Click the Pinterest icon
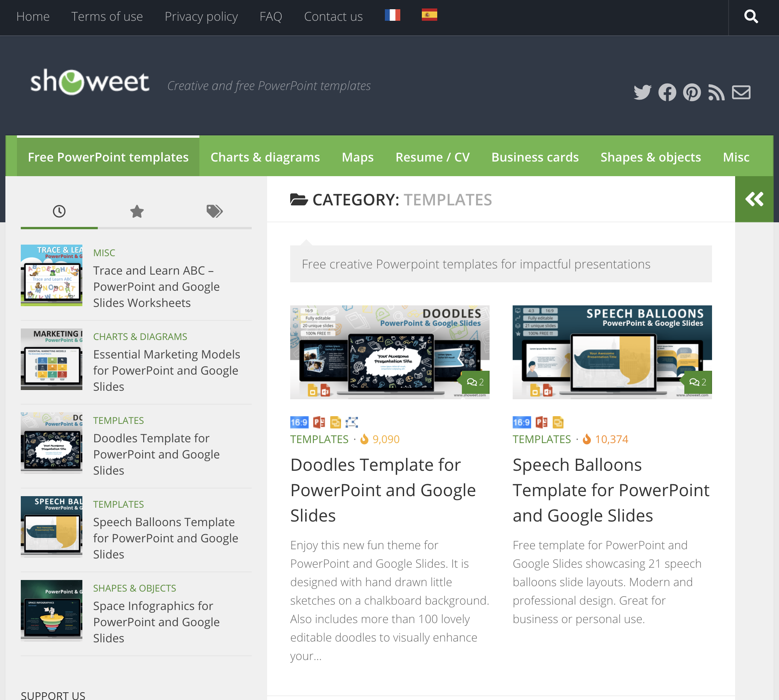This screenshot has width=779, height=700. point(692,92)
